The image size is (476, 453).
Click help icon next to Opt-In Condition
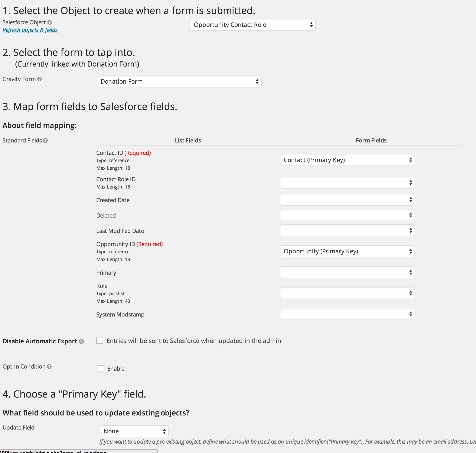click(49, 367)
